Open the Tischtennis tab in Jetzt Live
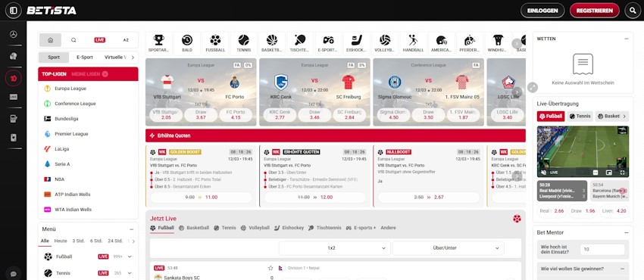644x280 pixels. tap(325, 228)
